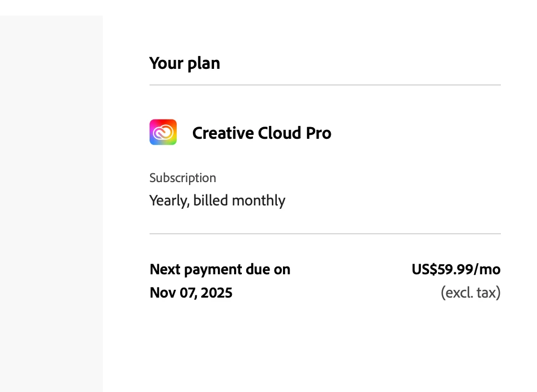Click the word "Pro" in plan name
537x392 pixels.
click(x=319, y=133)
